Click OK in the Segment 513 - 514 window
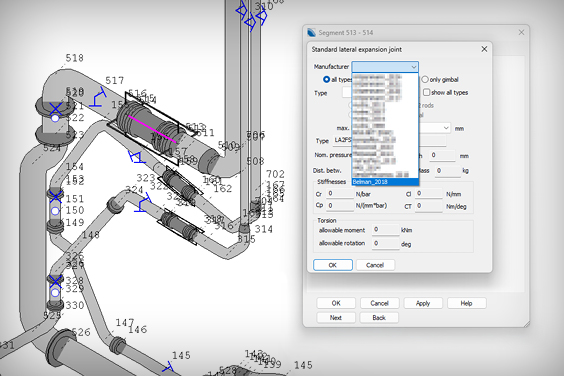 pyautogui.click(x=336, y=303)
